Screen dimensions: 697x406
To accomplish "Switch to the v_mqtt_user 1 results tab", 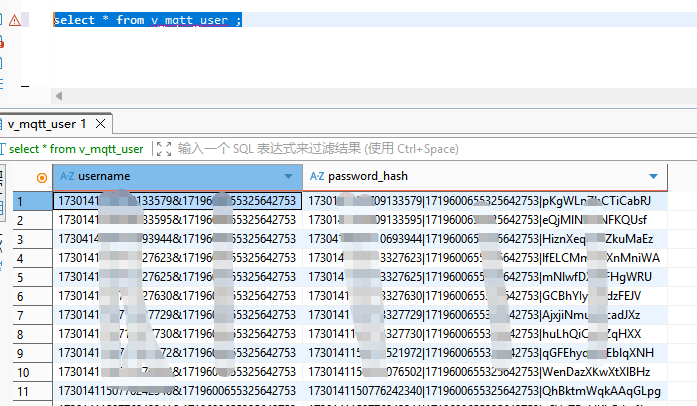I will [47, 124].
